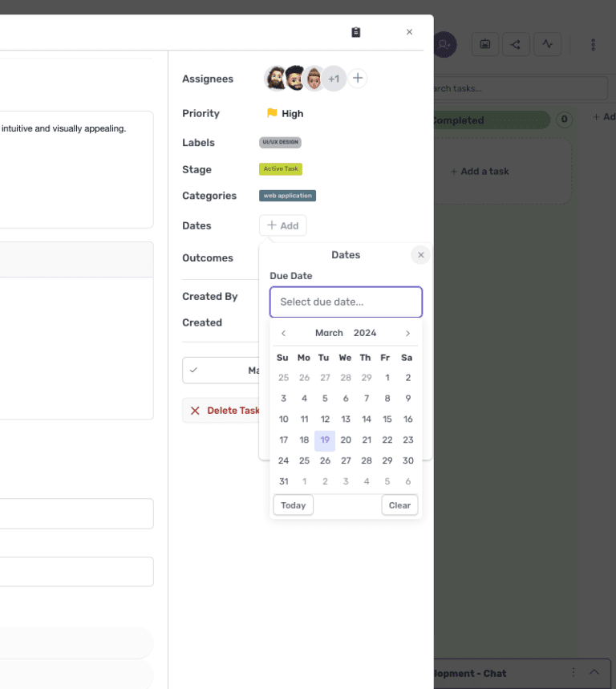Open the share options icon
This screenshot has width=616, height=689.
point(516,44)
